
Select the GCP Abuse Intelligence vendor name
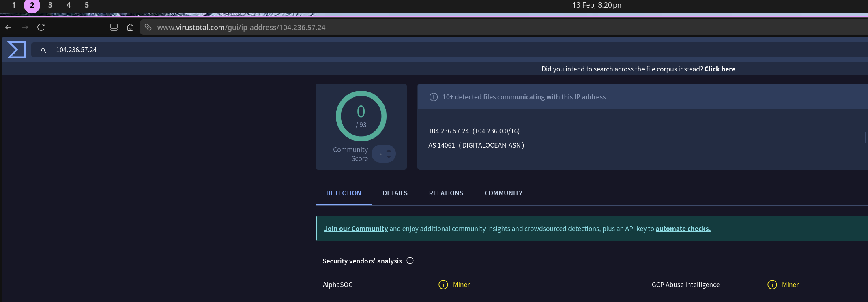685,285
